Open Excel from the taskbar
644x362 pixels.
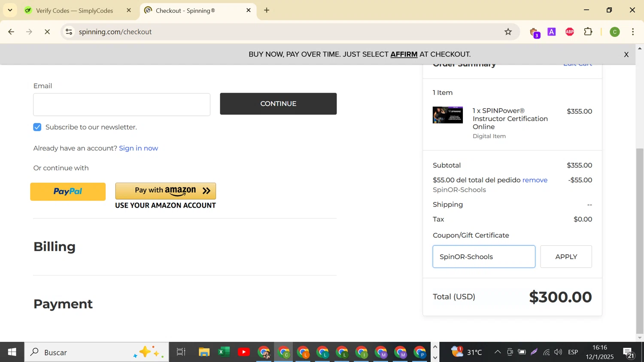pyautogui.click(x=224, y=352)
